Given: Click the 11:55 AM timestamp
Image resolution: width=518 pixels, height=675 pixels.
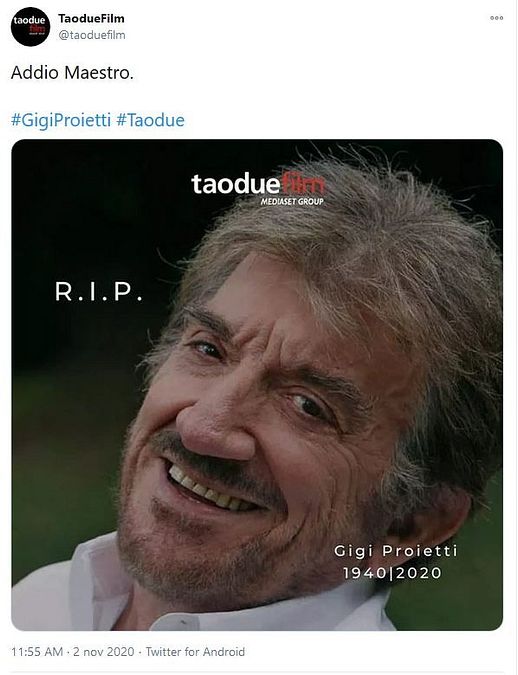Looking at the screenshot, I should tap(37, 651).
